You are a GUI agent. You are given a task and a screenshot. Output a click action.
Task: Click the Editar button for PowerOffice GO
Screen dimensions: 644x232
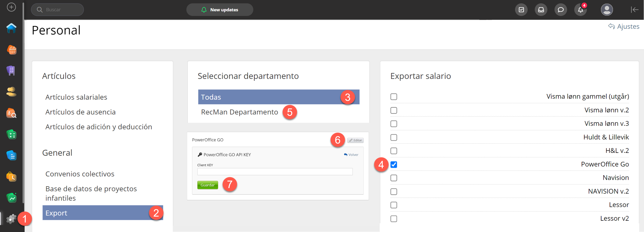pyautogui.click(x=356, y=140)
